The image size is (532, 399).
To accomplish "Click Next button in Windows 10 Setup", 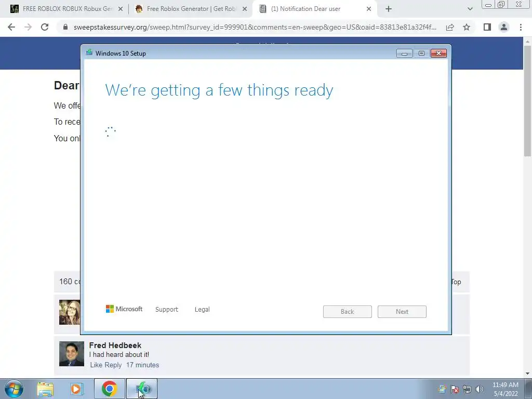I will point(402,312).
